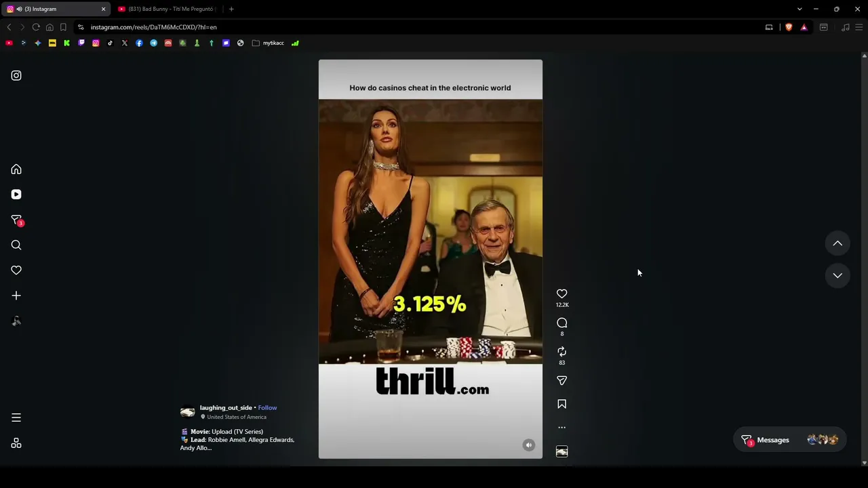Open Instagram home via the logo icon
Viewport: 868px width, 488px height.
[16, 75]
